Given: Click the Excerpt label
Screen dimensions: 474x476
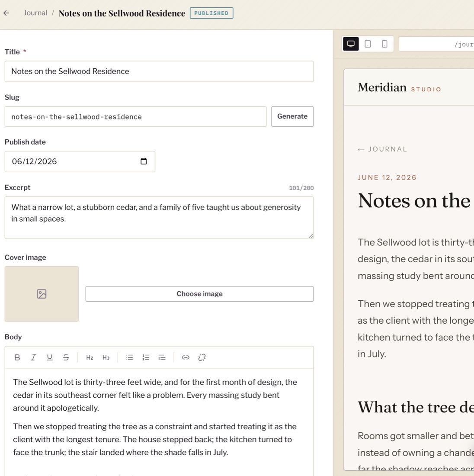Looking at the screenshot, I should coord(17,188).
